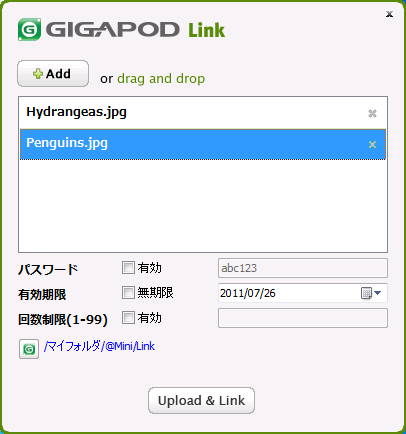Click the password field showing abc123
Viewport: 406px width, 434px height.
click(303, 268)
